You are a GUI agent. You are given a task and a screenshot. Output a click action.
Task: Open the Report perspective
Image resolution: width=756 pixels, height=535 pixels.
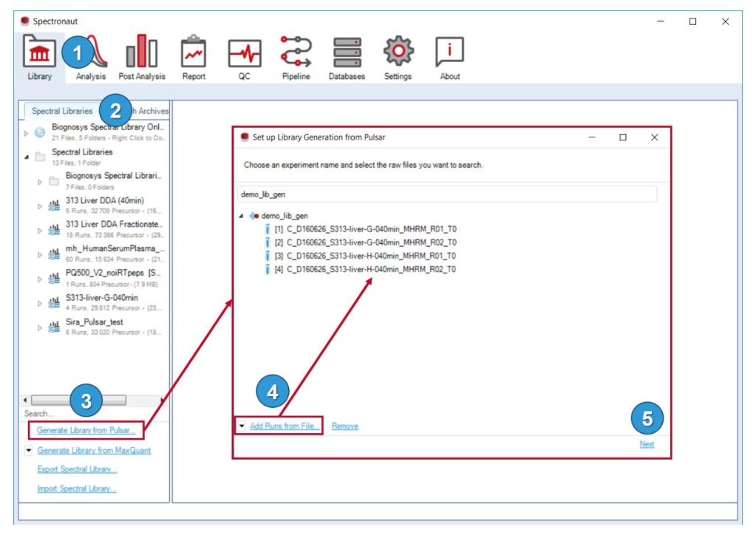point(194,58)
